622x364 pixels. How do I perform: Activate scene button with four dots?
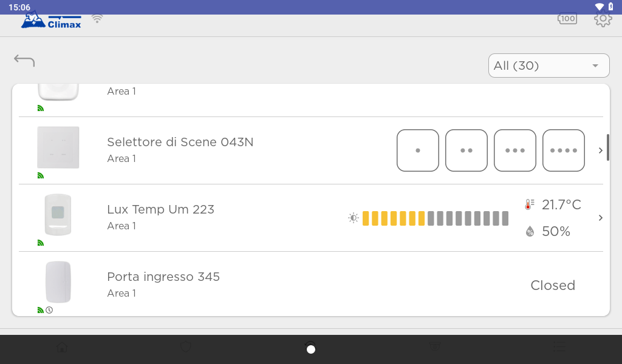coord(564,150)
